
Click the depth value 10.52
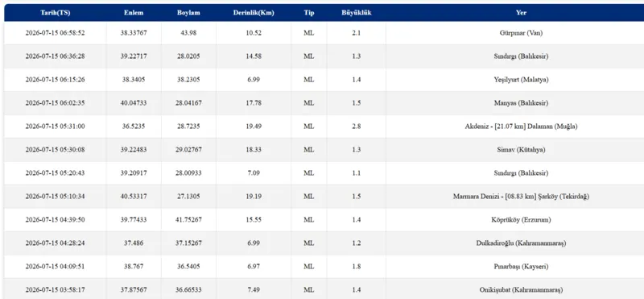(254, 33)
